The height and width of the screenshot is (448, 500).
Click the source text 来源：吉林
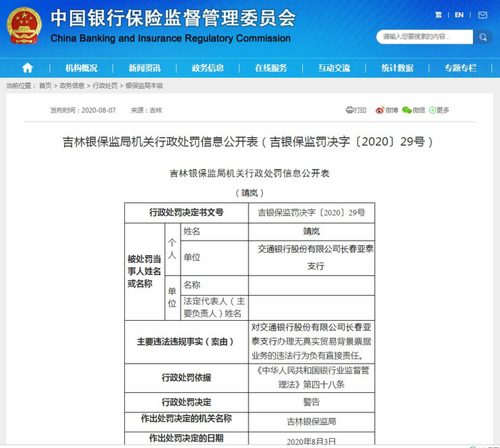point(146,111)
